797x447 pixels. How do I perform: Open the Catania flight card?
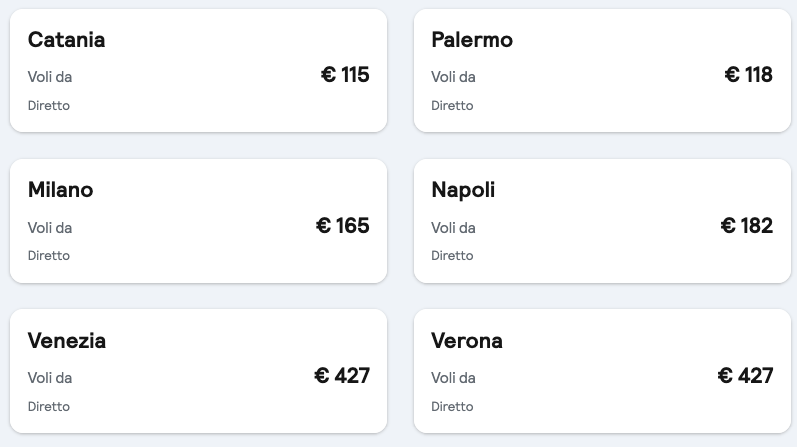pos(198,71)
